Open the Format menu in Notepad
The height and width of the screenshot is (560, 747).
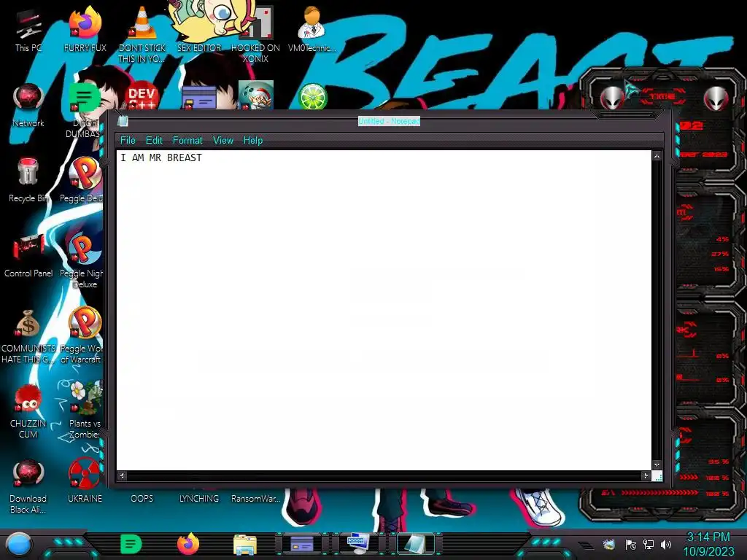click(187, 141)
